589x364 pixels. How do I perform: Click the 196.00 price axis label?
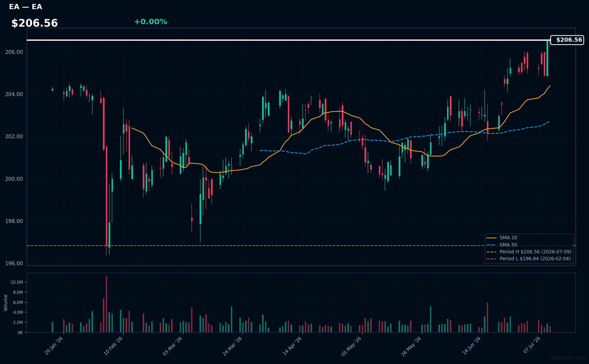click(x=14, y=263)
